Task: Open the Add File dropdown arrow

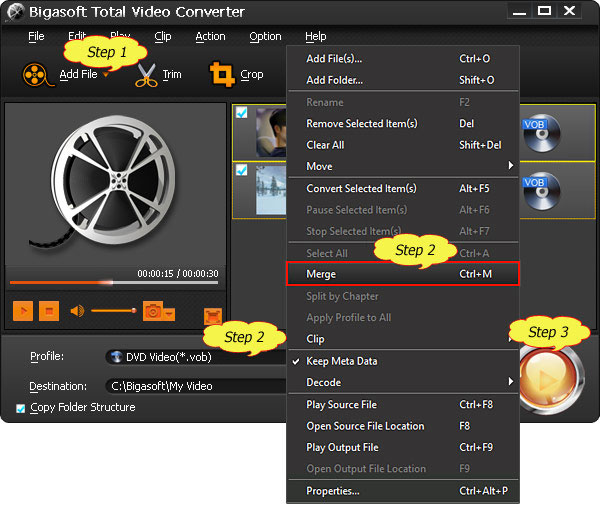Action: tap(106, 75)
